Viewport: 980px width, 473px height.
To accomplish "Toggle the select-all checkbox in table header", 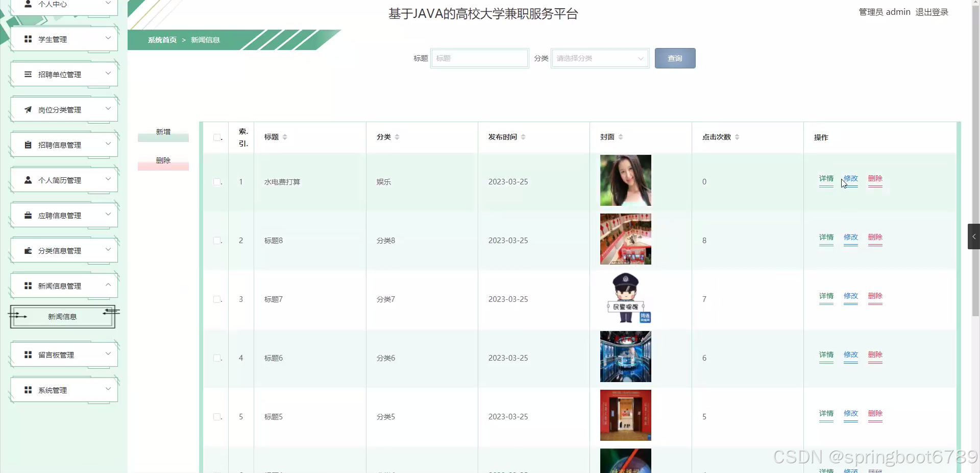I will point(217,137).
